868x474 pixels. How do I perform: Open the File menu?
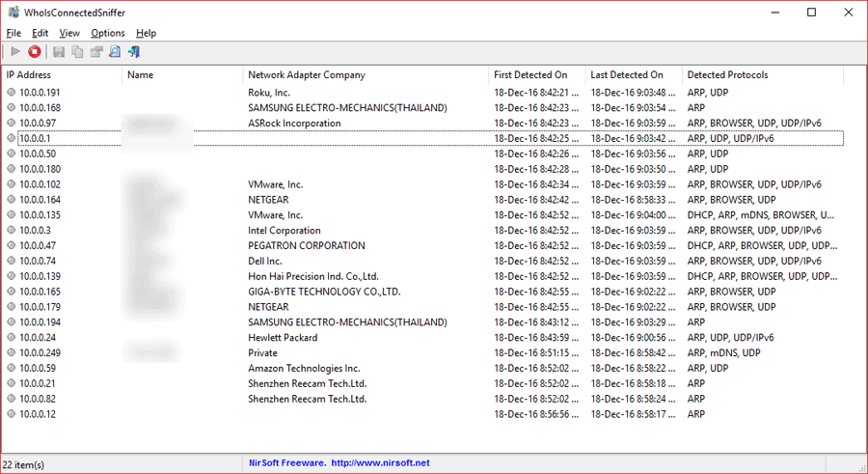point(14,33)
